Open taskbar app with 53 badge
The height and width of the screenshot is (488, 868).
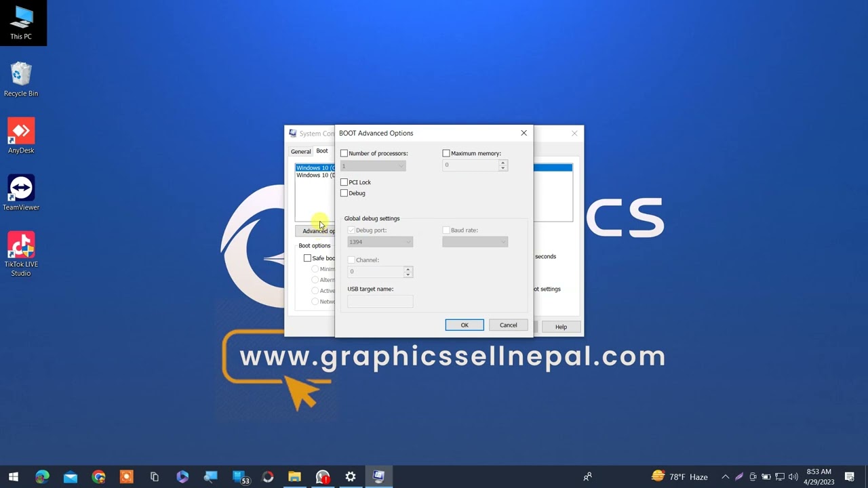click(x=240, y=477)
